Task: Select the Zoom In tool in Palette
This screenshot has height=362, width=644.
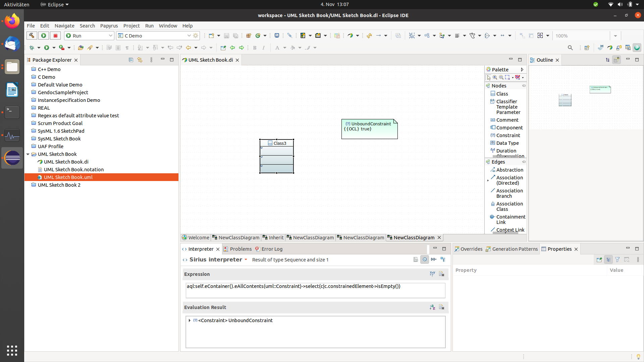Action: click(x=495, y=77)
